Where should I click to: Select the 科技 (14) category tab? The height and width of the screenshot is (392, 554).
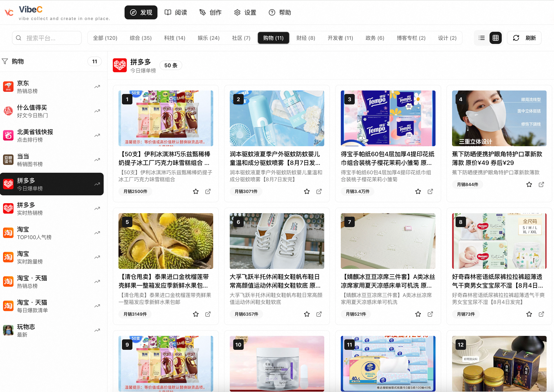tap(175, 38)
